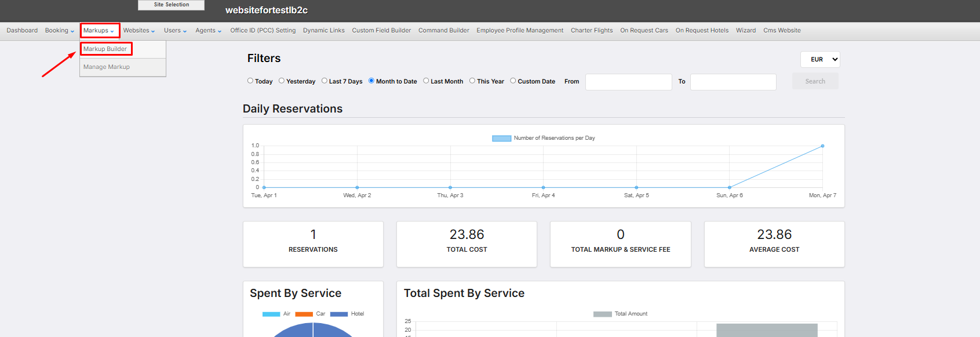Open Custom Field Builder

(x=381, y=31)
